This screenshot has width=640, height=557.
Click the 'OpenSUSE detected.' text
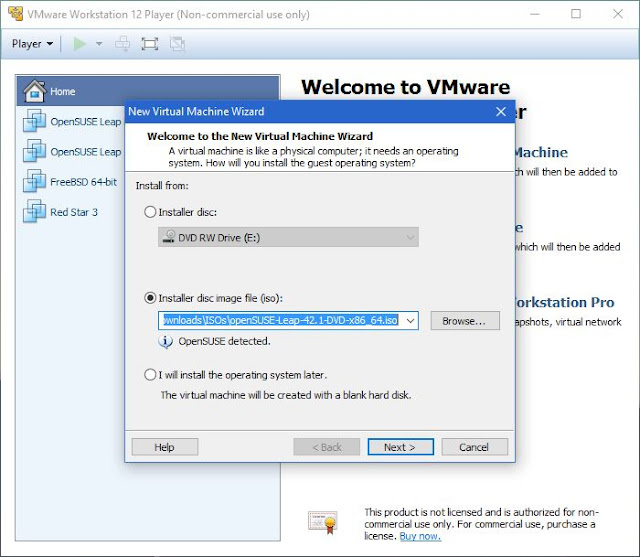click(224, 341)
